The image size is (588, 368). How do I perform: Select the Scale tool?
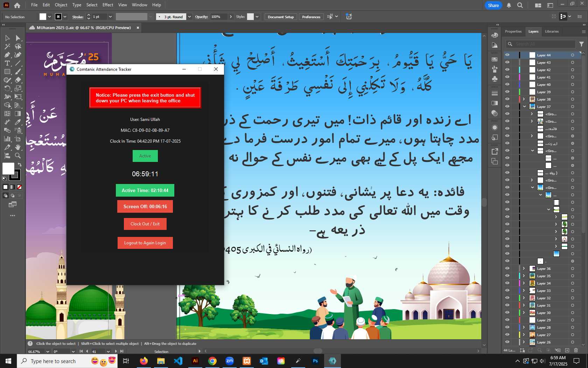pyautogui.click(x=18, y=88)
